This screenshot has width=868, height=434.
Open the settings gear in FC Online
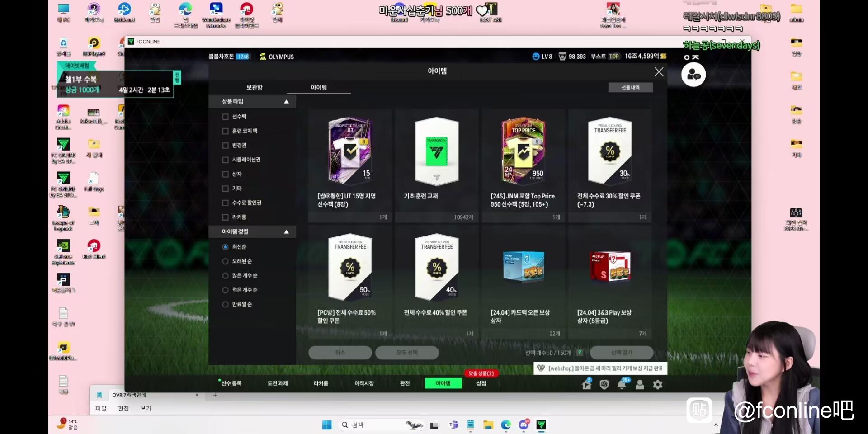click(658, 384)
